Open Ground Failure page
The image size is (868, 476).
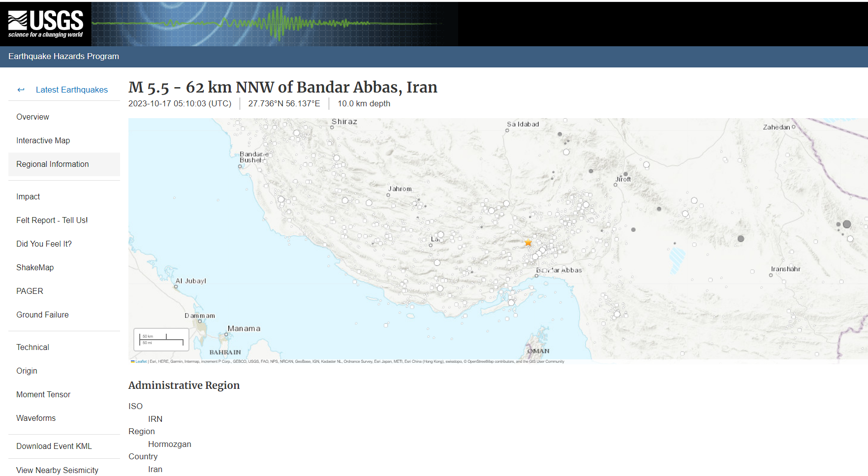(x=42, y=315)
